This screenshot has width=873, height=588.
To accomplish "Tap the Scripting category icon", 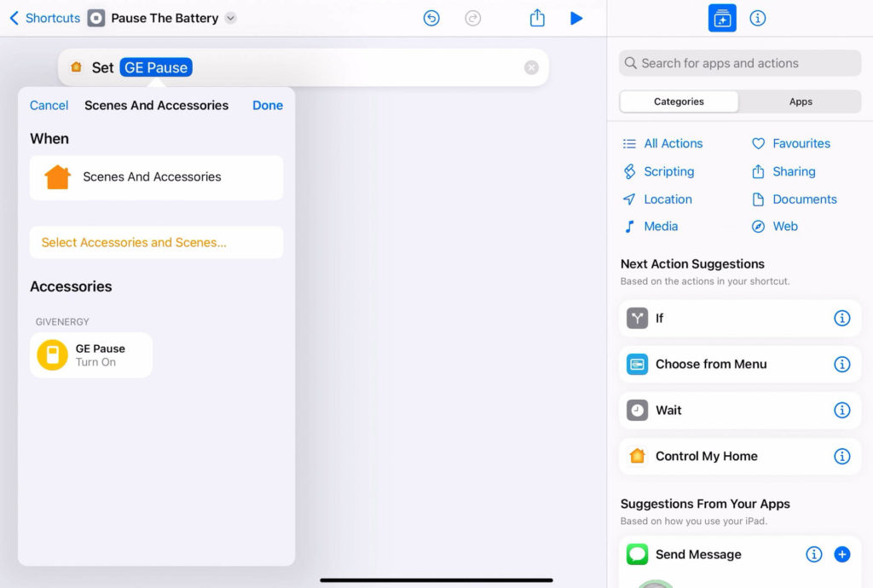I will click(x=629, y=171).
